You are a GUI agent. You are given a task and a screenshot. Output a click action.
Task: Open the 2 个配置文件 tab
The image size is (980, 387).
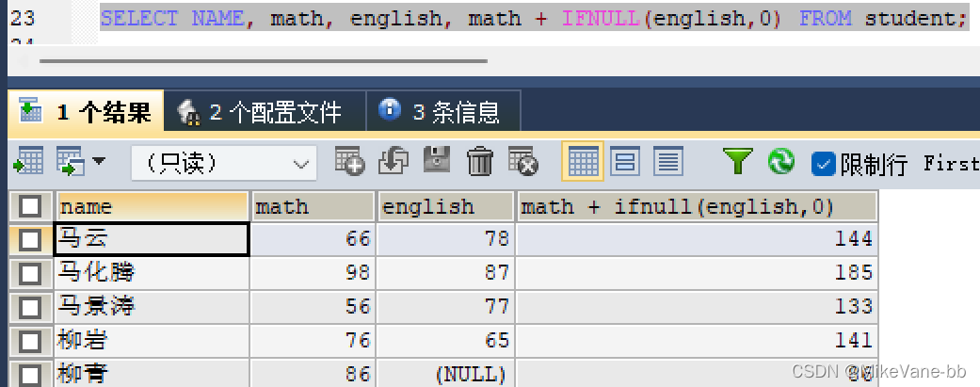coord(265,112)
